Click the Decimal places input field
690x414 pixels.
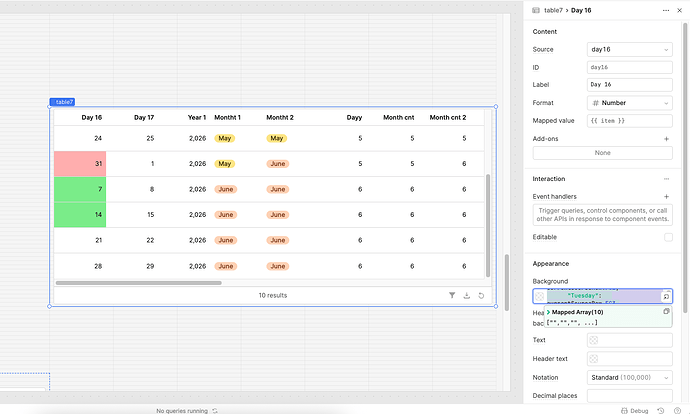[629, 396]
